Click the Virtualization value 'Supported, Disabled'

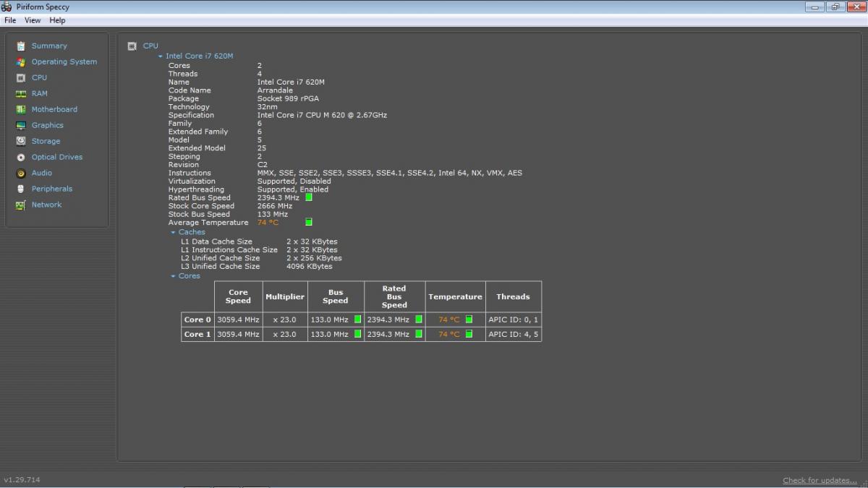293,181
